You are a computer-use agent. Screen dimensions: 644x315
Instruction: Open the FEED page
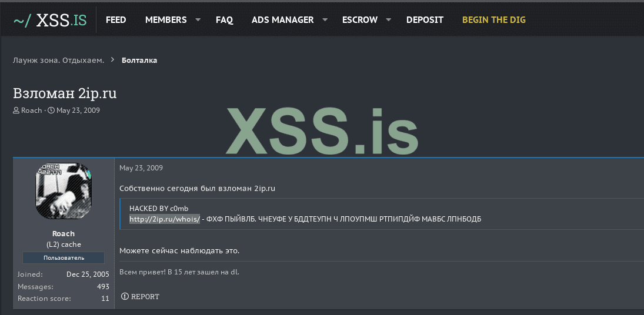(x=116, y=20)
